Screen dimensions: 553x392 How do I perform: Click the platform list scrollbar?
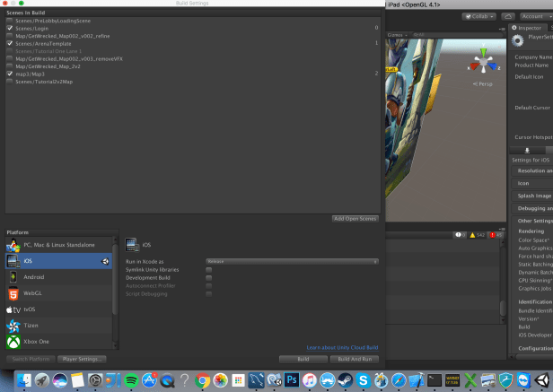(x=115, y=278)
